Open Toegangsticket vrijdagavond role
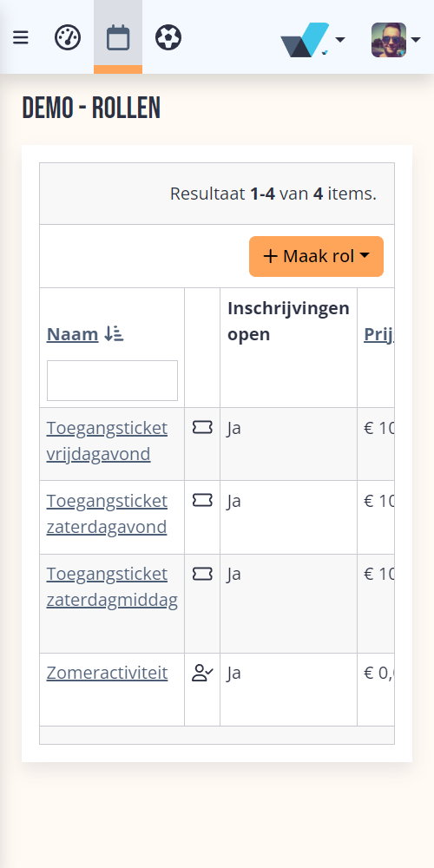434x868 pixels. pyautogui.click(x=107, y=441)
